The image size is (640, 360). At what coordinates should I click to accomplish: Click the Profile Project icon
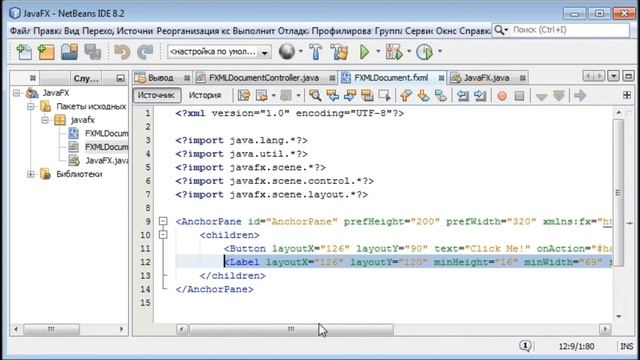coord(424,52)
